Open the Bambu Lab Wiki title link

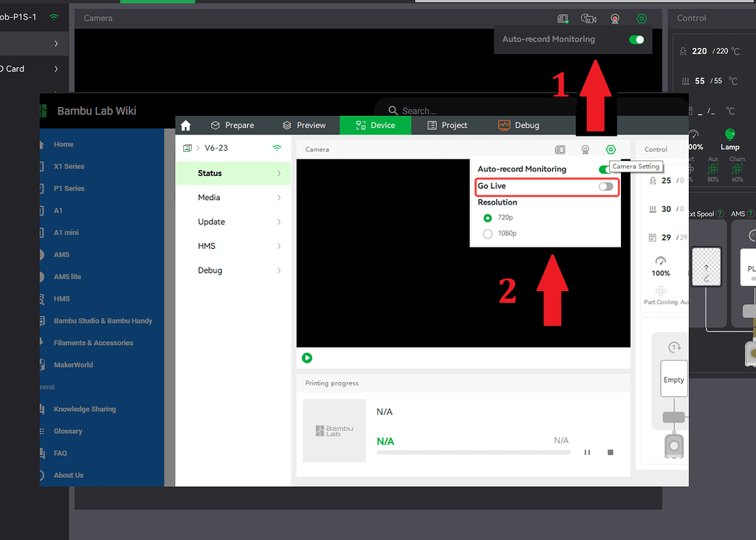pyautogui.click(x=97, y=111)
